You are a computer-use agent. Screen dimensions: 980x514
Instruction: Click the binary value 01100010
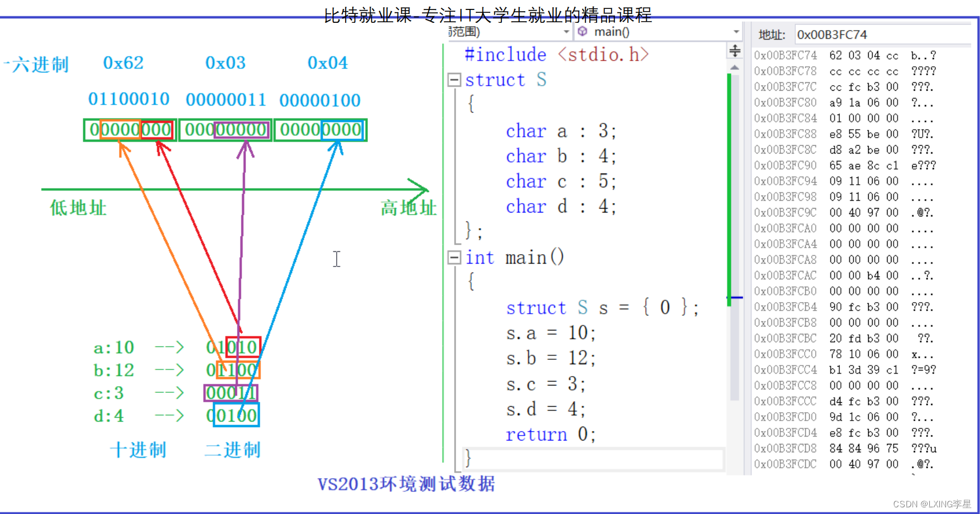(129, 100)
